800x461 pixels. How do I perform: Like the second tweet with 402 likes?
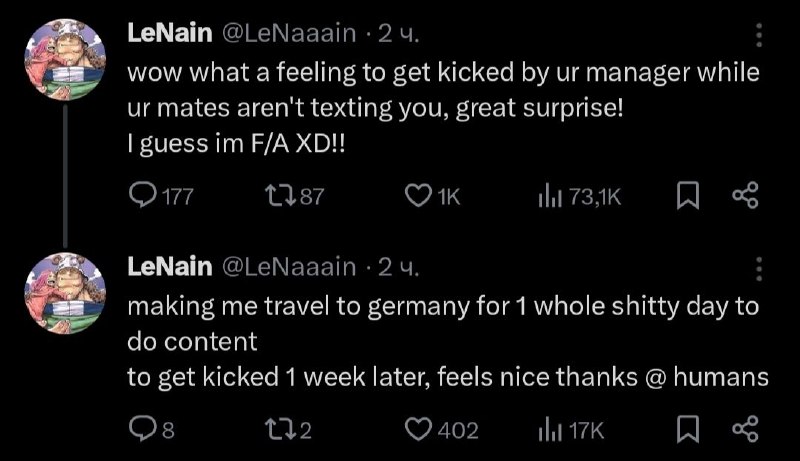click(416, 431)
